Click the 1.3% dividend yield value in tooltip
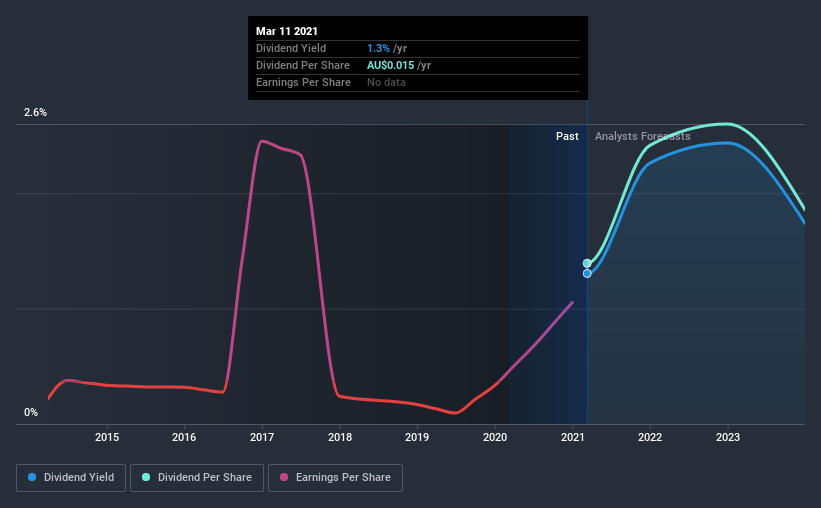The image size is (821, 508). click(x=378, y=48)
